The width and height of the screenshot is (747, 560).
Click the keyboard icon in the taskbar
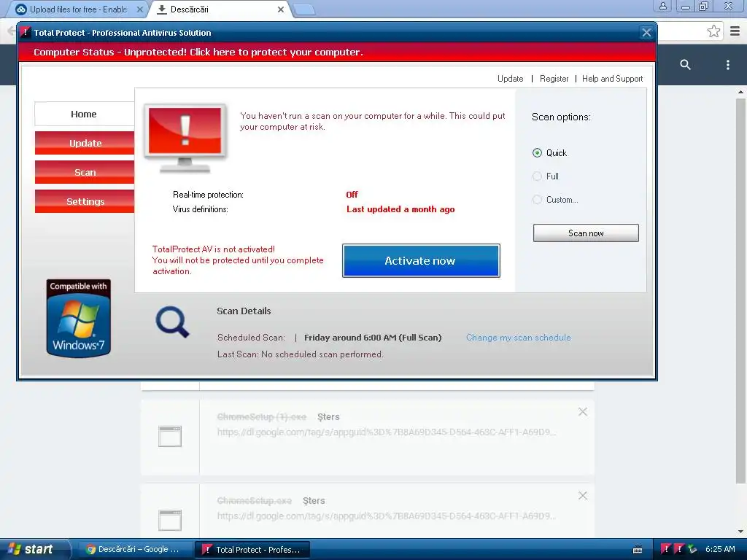point(638,550)
